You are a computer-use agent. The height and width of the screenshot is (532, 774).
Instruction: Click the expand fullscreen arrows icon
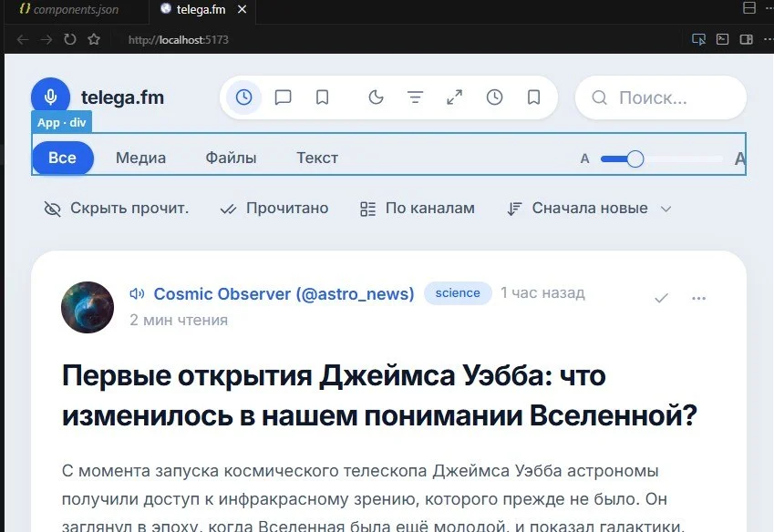455,97
